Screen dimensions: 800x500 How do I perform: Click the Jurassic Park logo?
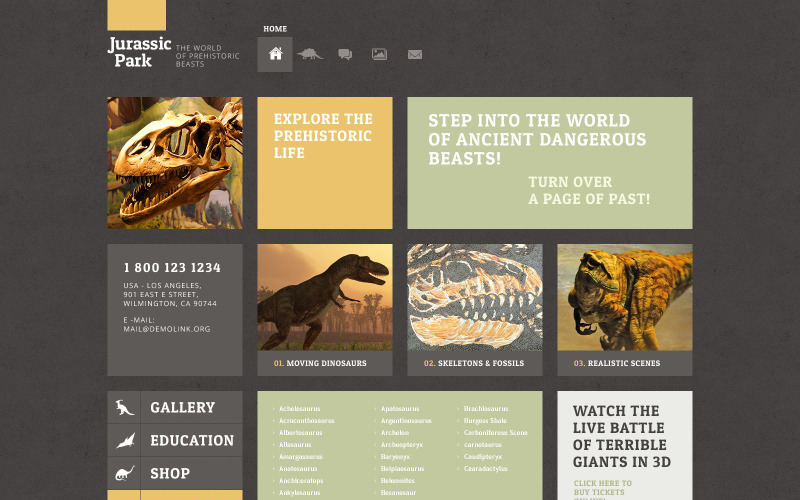coord(139,52)
